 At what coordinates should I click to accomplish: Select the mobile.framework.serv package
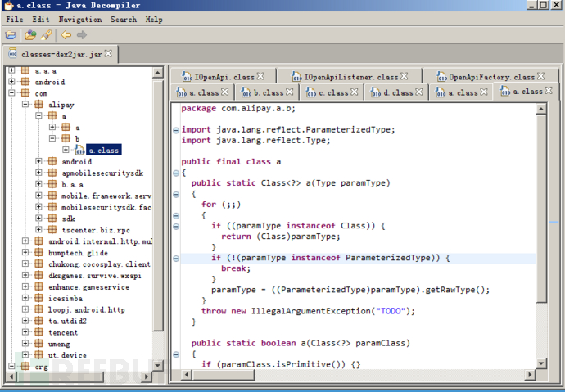click(x=106, y=196)
